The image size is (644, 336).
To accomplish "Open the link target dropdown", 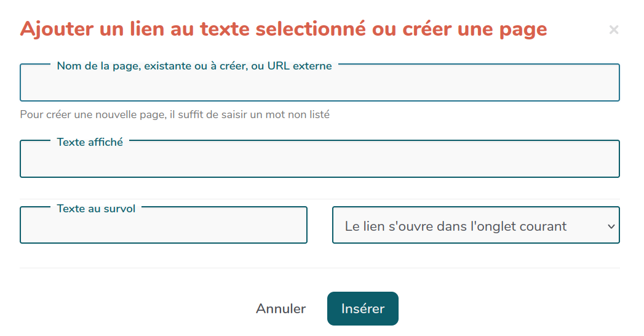I will pyautogui.click(x=475, y=226).
